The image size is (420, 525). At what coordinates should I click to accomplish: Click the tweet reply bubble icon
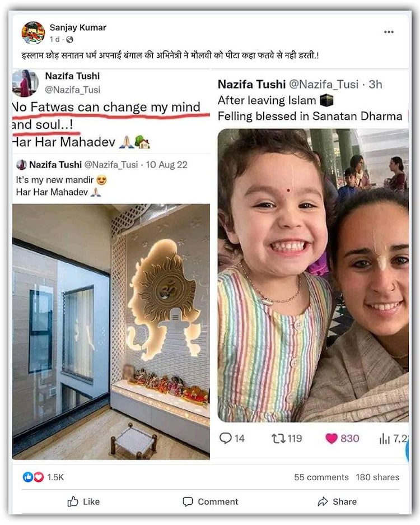[x=226, y=438]
